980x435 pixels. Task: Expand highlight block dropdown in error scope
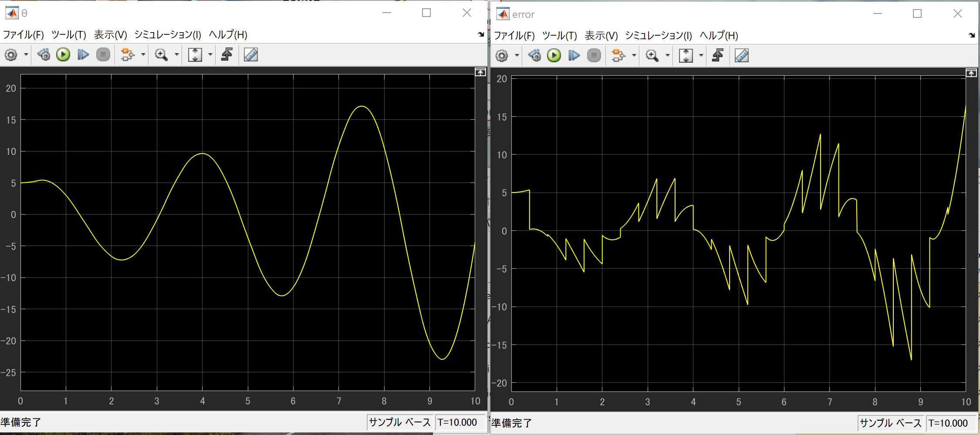tap(634, 56)
